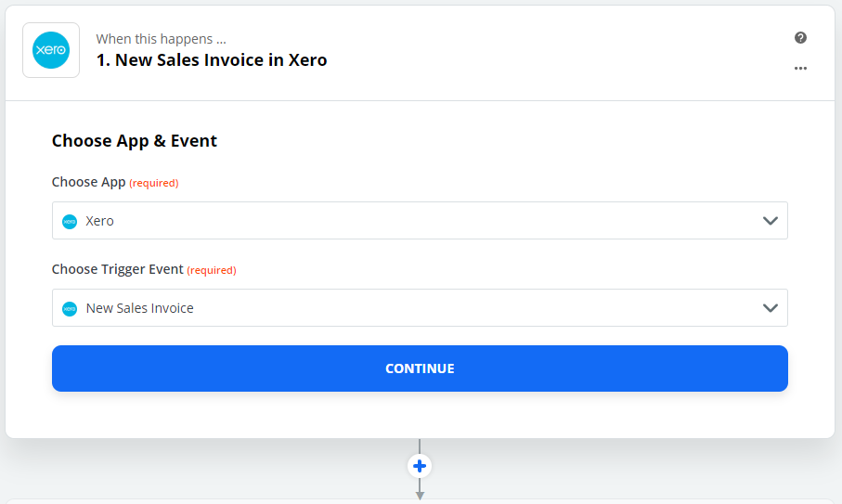Click the Choose App field label
Screen dimensions: 842x504
(x=88, y=182)
